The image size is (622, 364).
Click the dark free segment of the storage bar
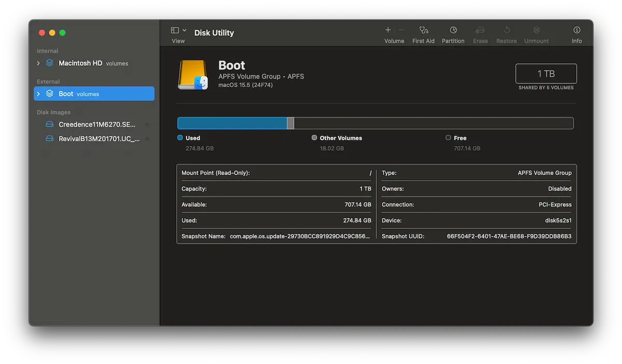click(434, 123)
